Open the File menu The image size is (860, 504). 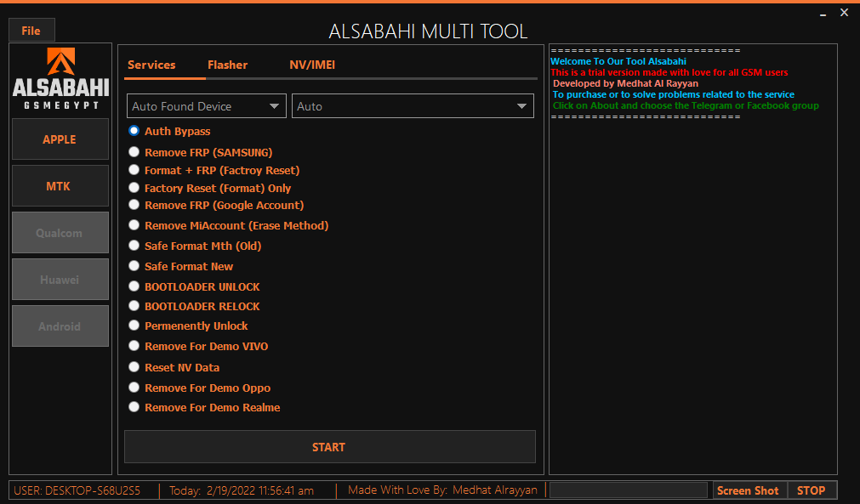pos(31,29)
